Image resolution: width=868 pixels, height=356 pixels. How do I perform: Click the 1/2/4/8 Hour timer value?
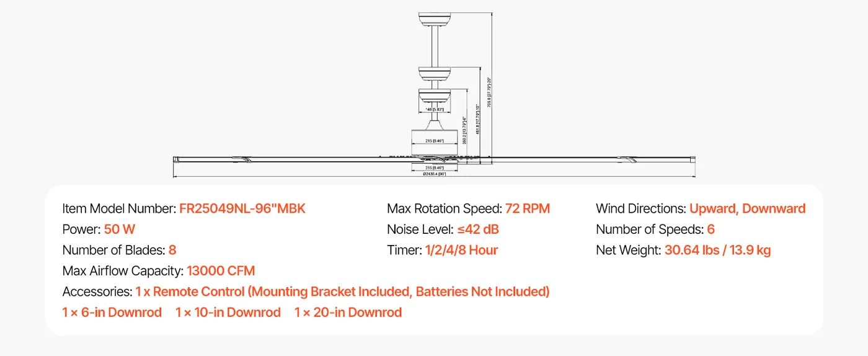(x=461, y=250)
